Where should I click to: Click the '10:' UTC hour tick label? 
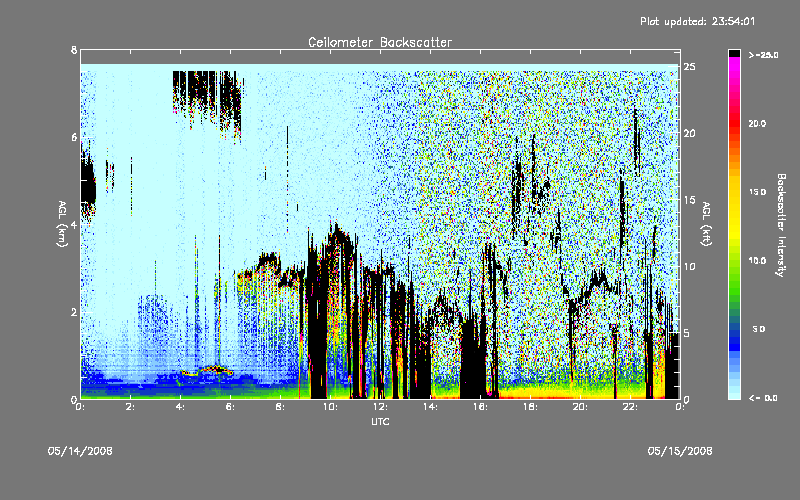pyautogui.click(x=331, y=407)
